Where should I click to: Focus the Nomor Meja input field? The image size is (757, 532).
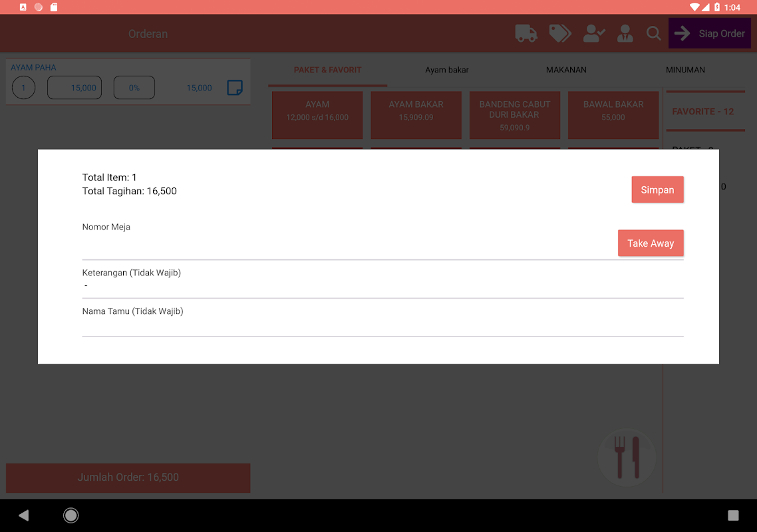[x=349, y=246]
